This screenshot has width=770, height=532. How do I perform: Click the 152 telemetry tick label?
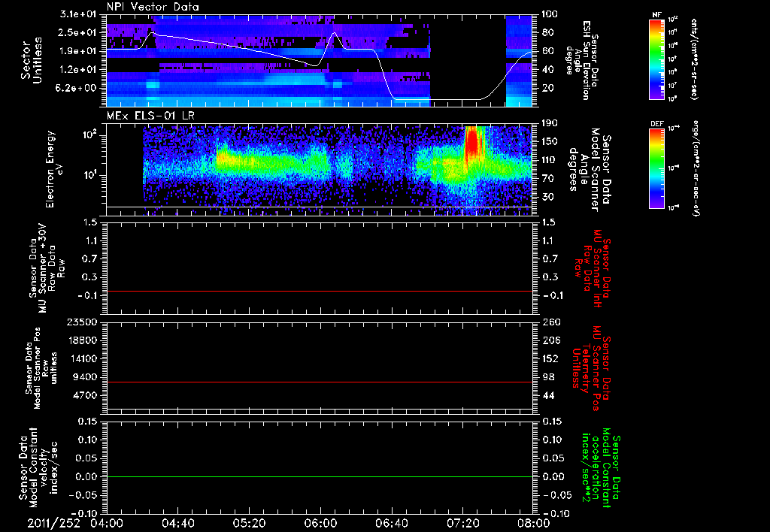pyautogui.click(x=550, y=358)
